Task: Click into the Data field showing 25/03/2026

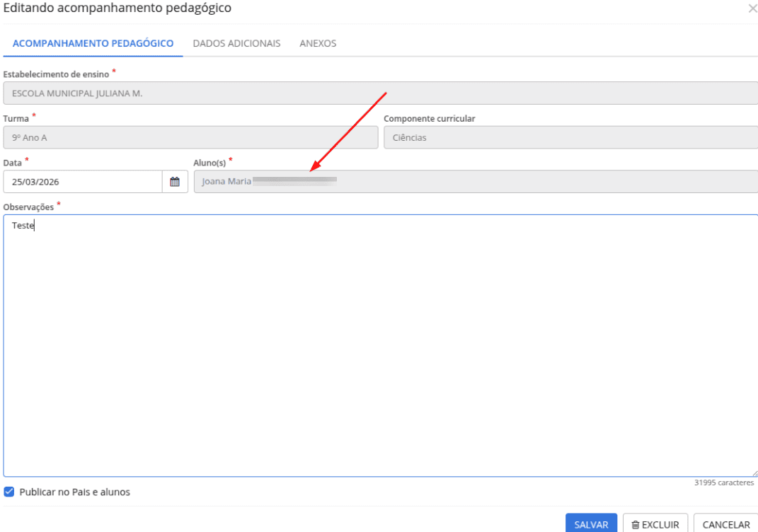Action: point(83,182)
